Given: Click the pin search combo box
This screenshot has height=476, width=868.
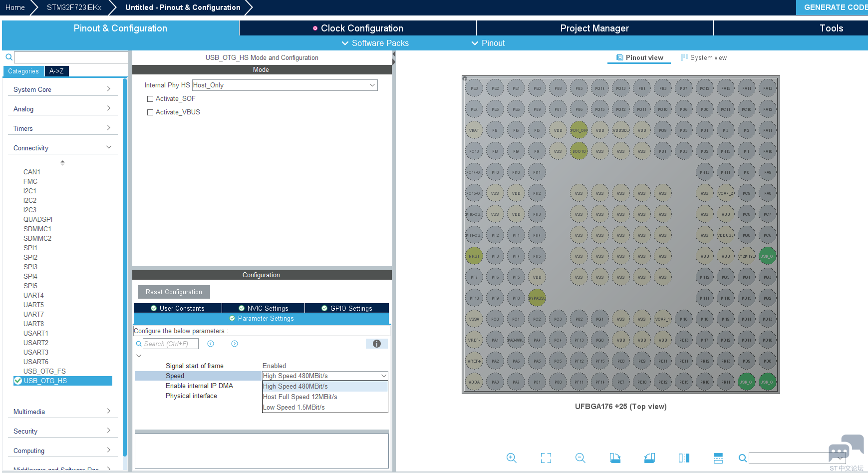Looking at the screenshot, I should coord(797,458).
